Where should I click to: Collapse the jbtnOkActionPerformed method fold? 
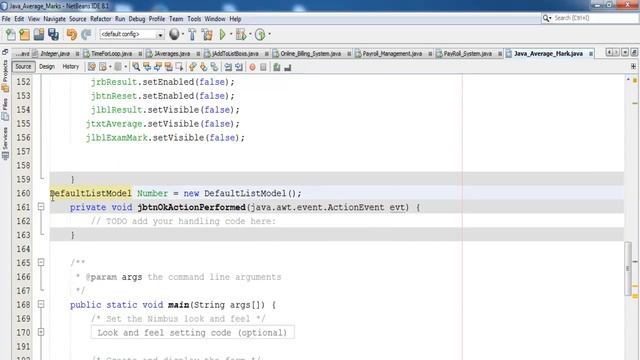coord(41,207)
